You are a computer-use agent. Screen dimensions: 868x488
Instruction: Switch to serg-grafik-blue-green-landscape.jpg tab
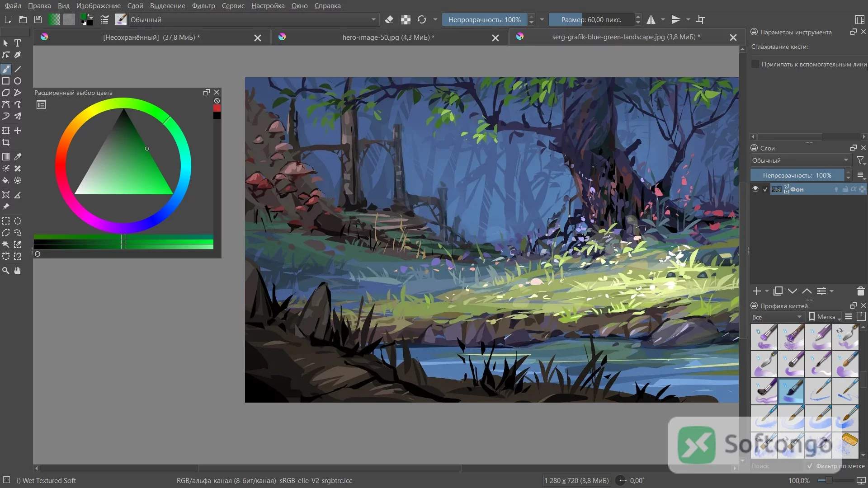pos(626,37)
